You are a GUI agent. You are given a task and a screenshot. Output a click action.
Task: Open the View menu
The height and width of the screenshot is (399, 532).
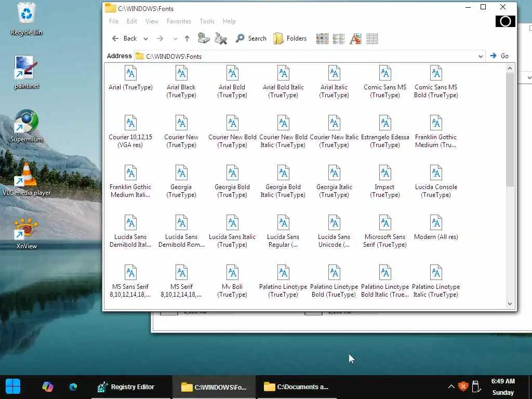pos(152,21)
